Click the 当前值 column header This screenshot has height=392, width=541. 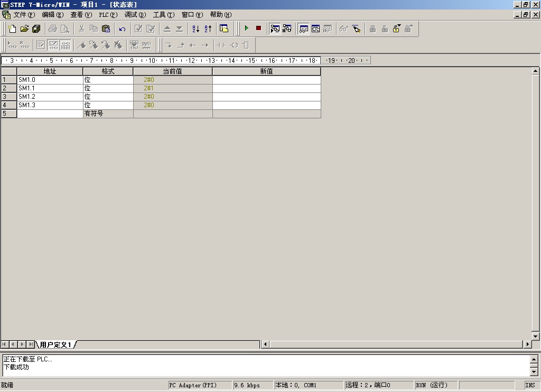(173, 71)
